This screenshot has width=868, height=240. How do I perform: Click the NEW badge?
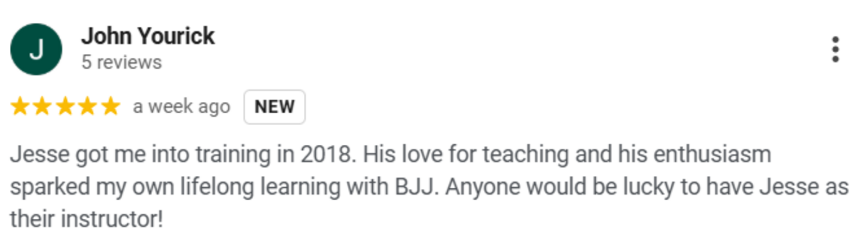274,107
